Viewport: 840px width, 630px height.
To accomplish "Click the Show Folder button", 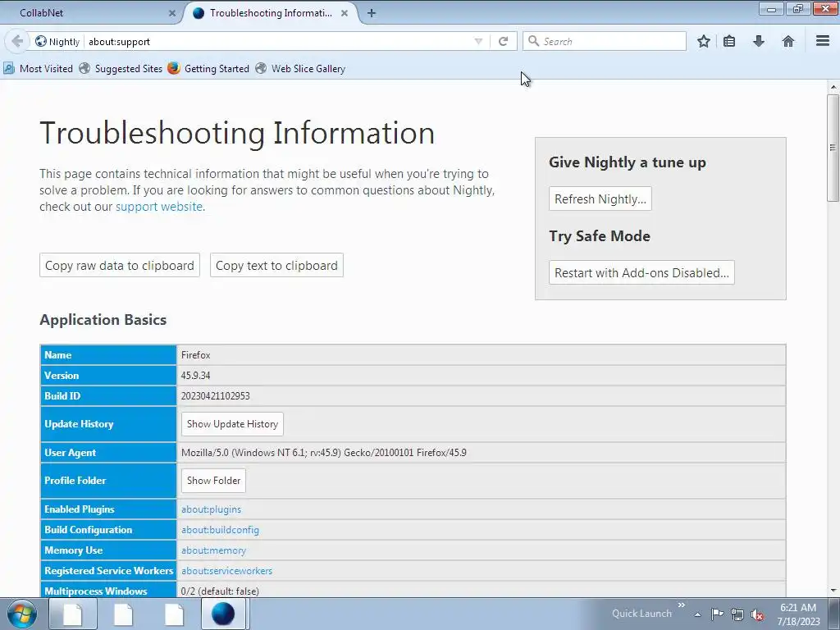I will pyautogui.click(x=214, y=481).
